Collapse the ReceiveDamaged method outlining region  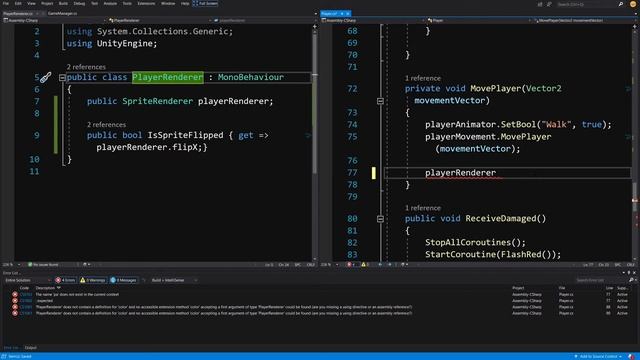pos(380,219)
